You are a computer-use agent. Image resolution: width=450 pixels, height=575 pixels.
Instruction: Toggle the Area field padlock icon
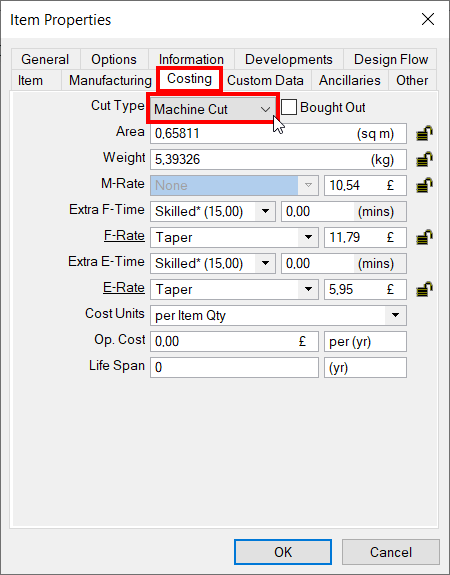tap(424, 133)
